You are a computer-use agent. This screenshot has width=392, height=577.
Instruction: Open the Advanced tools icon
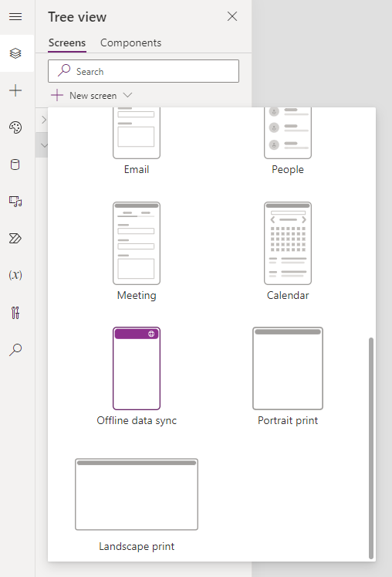coord(15,312)
